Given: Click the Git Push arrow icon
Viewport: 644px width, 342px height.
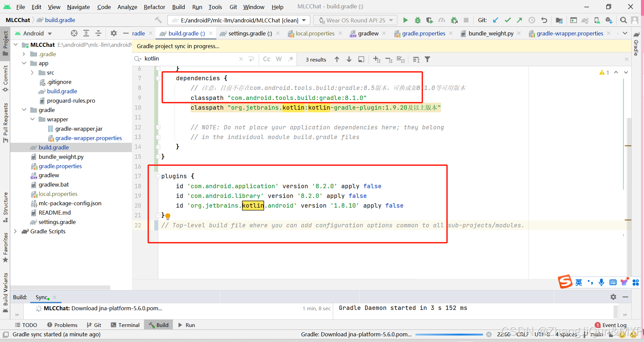Looking at the screenshot, I should coord(519,20).
